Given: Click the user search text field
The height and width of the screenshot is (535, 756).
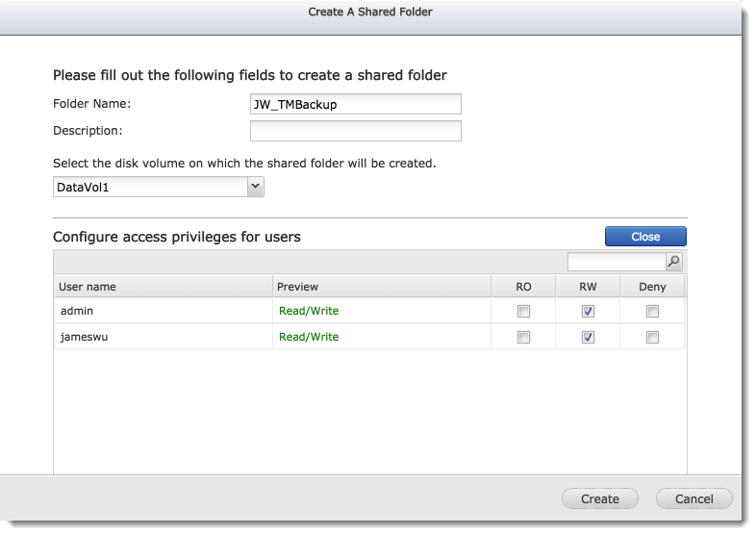Looking at the screenshot, I should [x=617, y=262].
